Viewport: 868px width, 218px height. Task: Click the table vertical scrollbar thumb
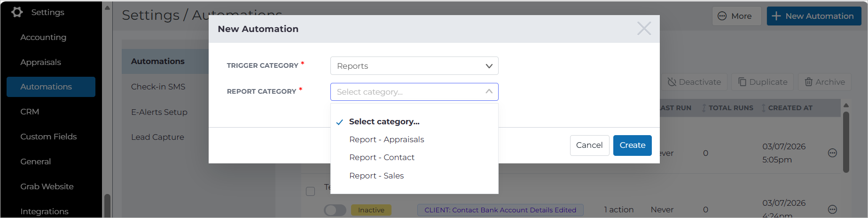[846, 142]
